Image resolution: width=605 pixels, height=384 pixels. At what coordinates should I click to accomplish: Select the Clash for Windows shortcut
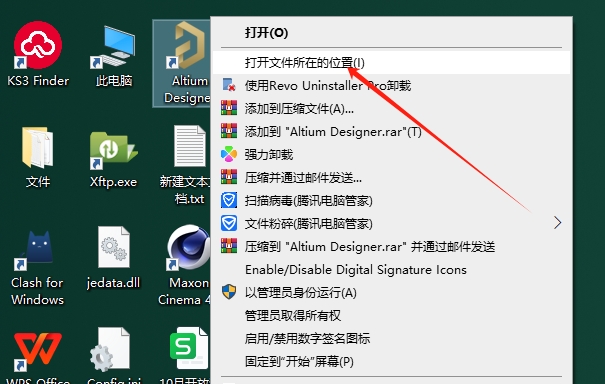(x=37, y=267)
